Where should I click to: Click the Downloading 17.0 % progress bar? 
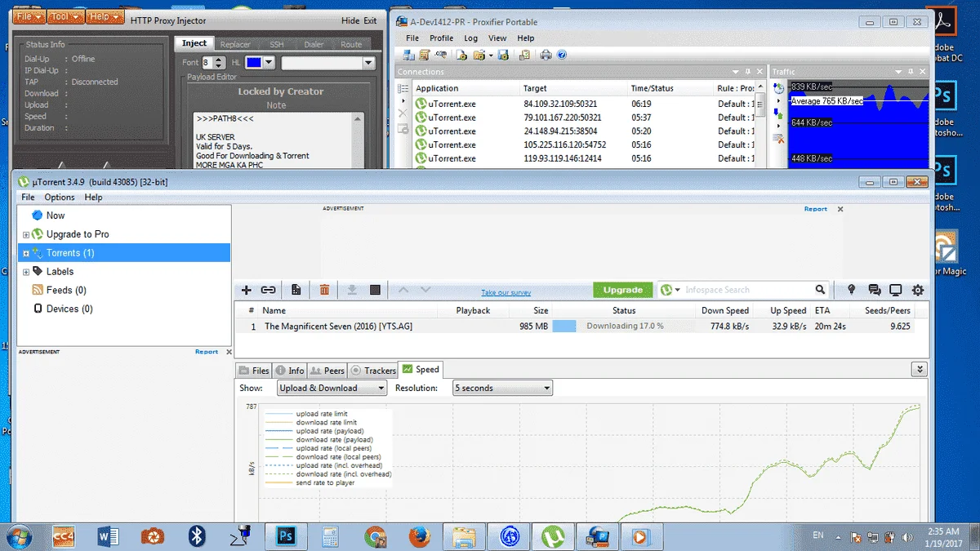625,326
